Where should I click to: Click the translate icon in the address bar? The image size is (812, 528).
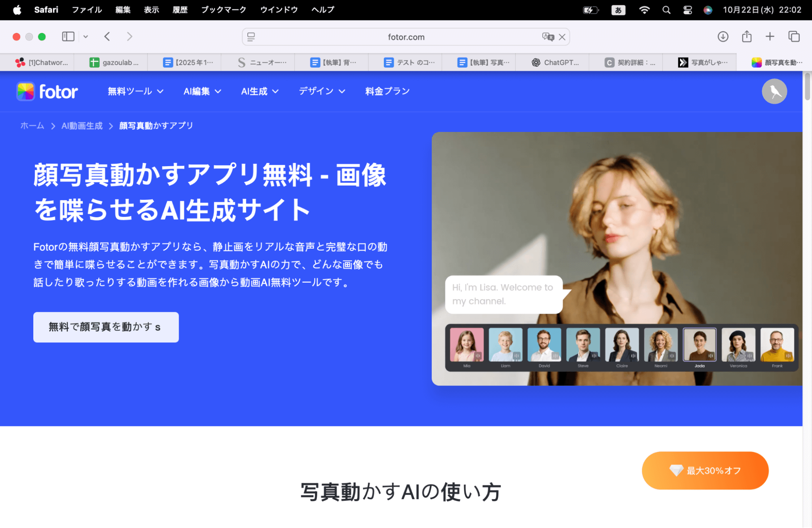(548, 37)
